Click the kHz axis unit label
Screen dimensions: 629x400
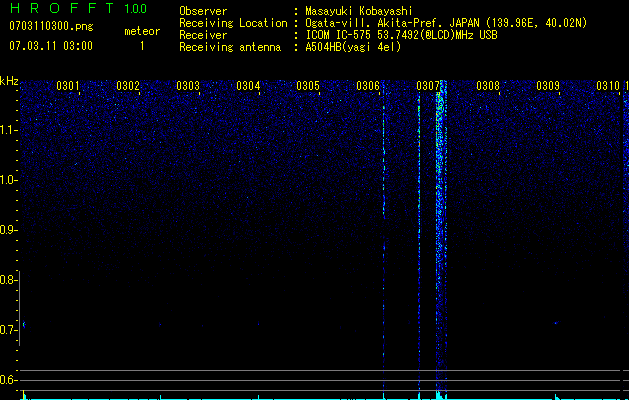click(x=9, y=81)
